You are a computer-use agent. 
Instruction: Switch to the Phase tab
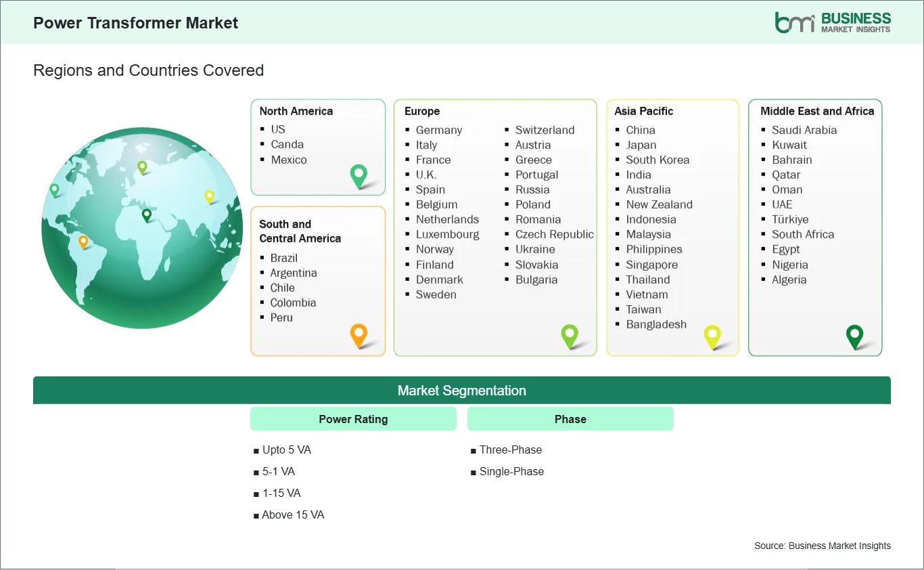point(570,418)
